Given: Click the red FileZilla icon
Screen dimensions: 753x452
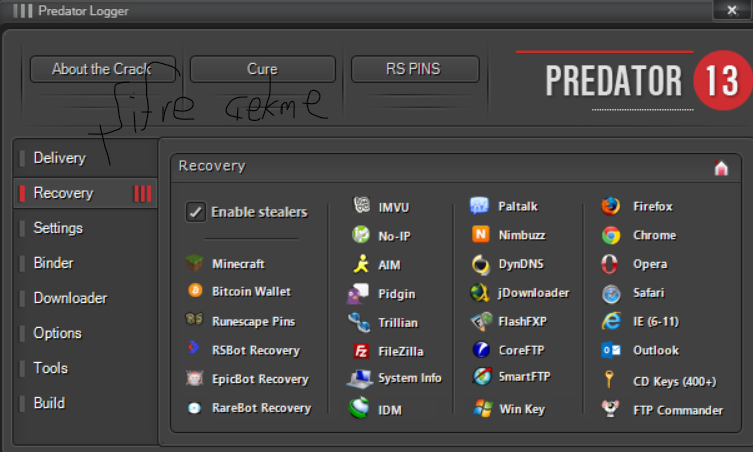Looking at the screenshot, I should 361,351.
